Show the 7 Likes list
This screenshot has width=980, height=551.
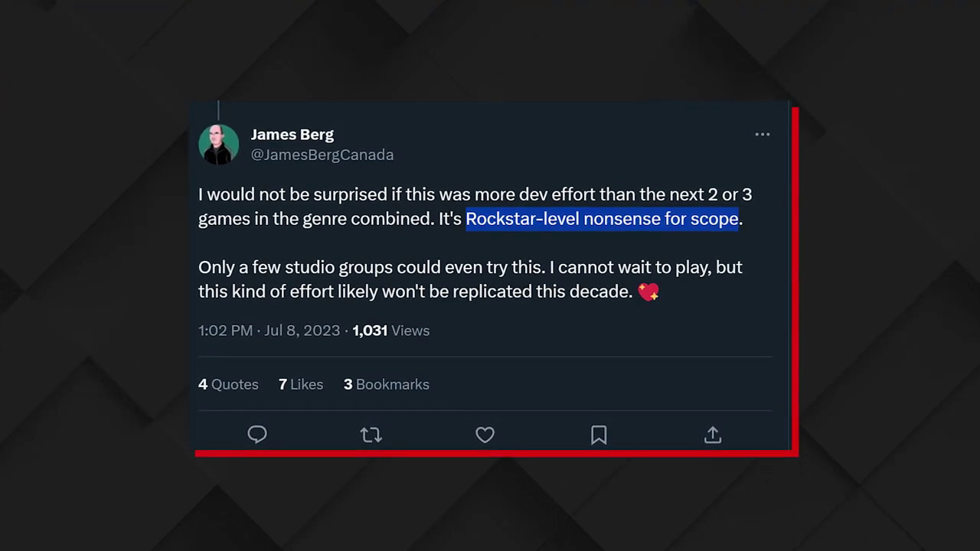tap(300, 384)
